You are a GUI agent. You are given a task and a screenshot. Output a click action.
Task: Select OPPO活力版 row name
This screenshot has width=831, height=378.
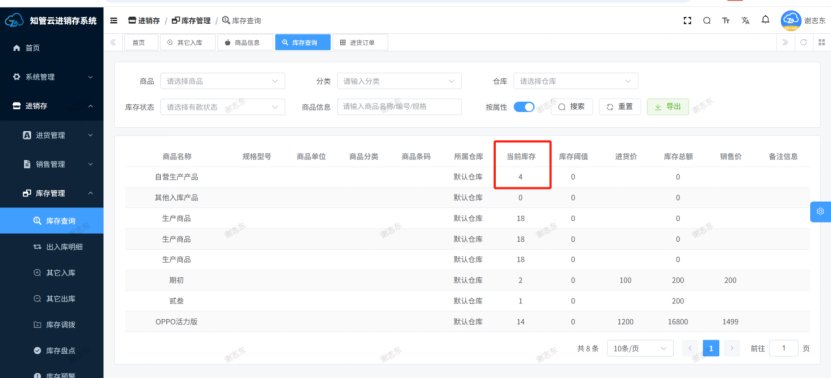point(176,321)
